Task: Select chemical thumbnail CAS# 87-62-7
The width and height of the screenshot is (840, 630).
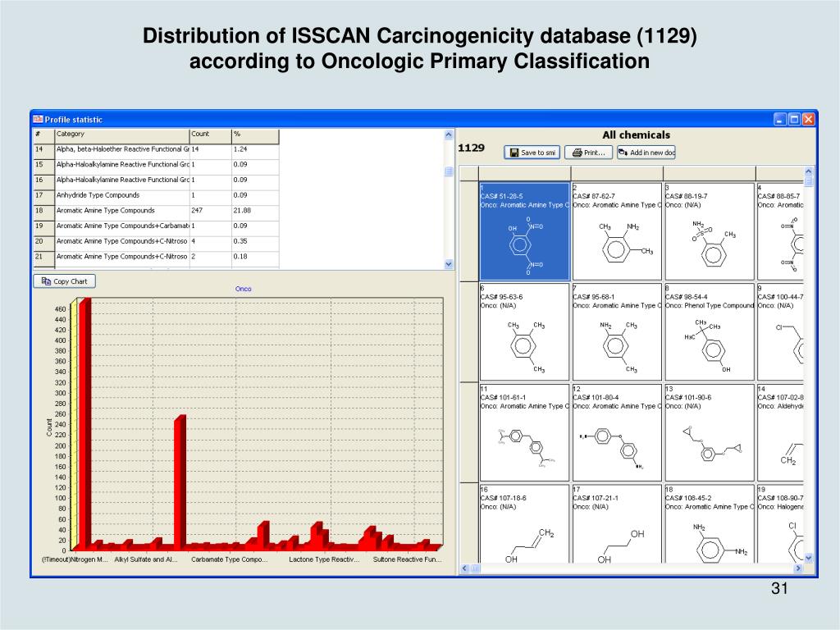Action: (x=617, y=231)
